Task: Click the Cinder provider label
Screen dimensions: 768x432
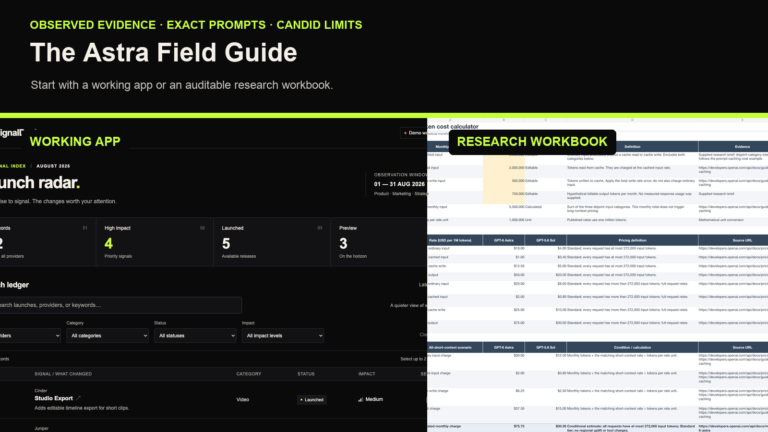Action: [41, 391]
